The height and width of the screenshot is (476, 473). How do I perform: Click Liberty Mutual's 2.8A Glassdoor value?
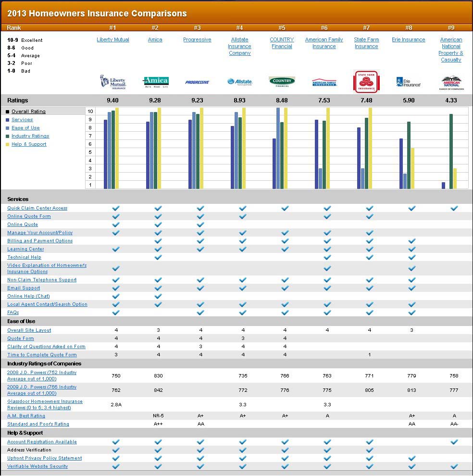tap(116, 405)
